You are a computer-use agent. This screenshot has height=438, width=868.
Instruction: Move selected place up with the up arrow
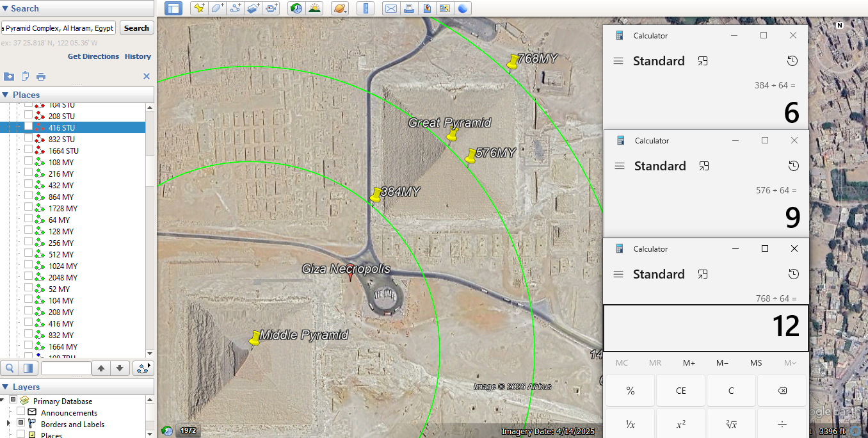101,368
